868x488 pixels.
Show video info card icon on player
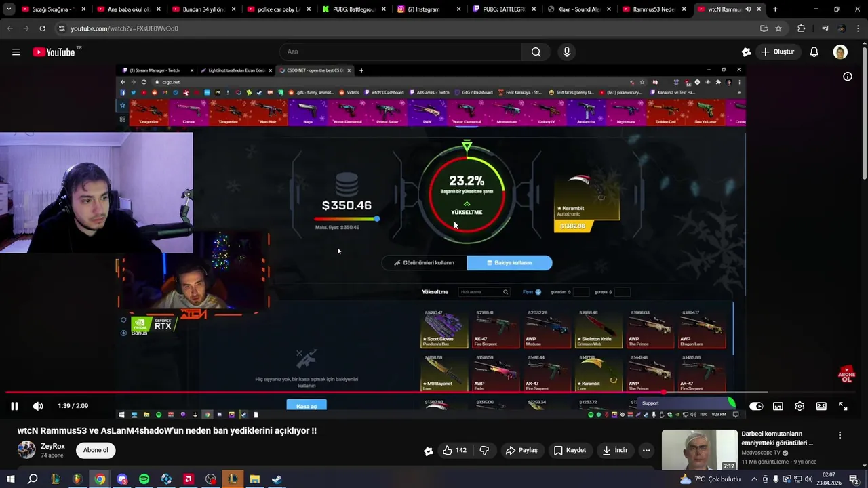tap(847, 77)
